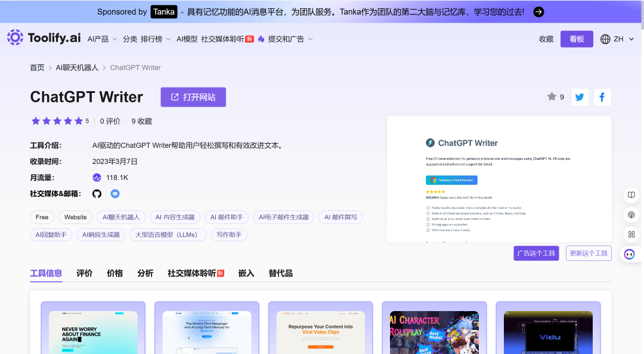Screen dimensions: 644x354
Task: Go to 首页 breadcrumb
Action: [37, 68]
